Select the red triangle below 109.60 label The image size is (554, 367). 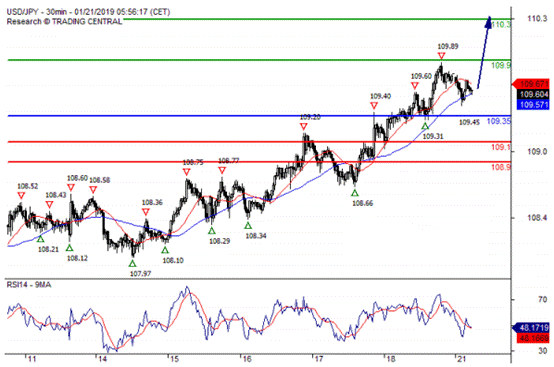click(x=415, y=85)
